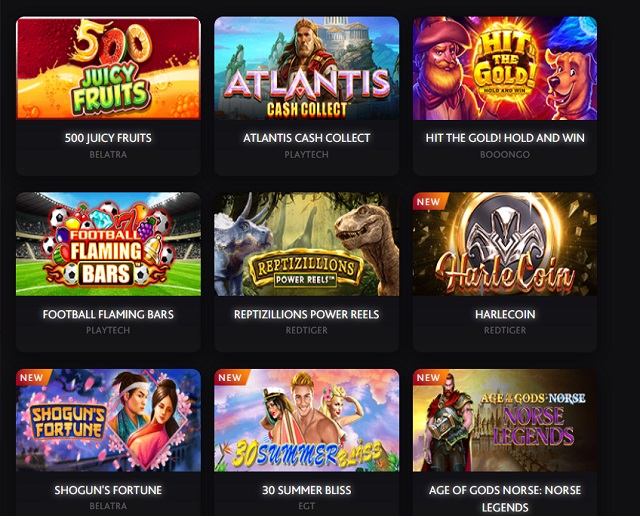This screenshot has height=516, width=640.
Task: Launch Atlantis Cash Collect game image
Action: 307,68
